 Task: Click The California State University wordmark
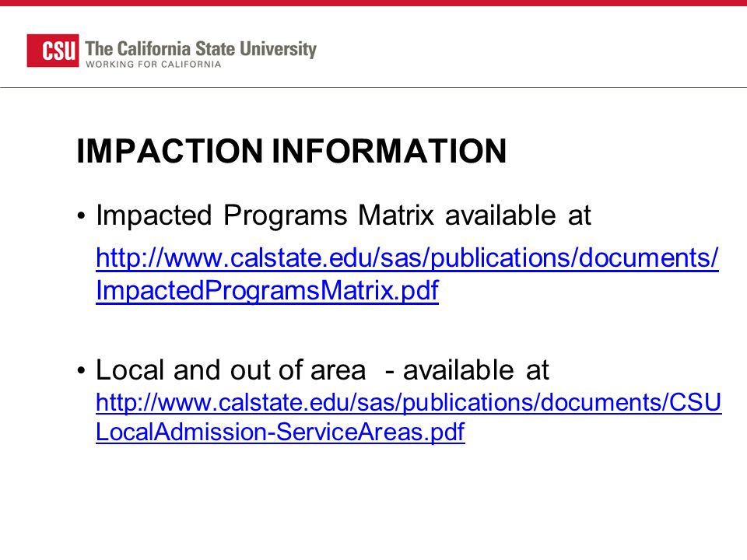pyautogui.click(x=201, y=48)
